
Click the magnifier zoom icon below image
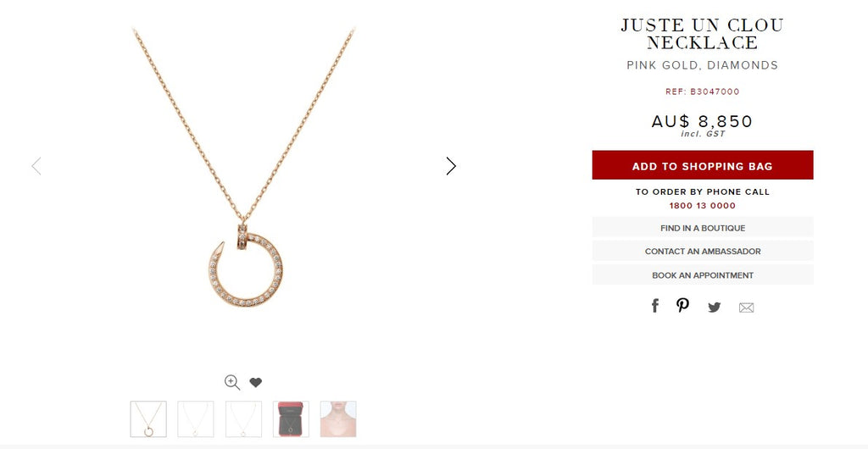point(232,382)
